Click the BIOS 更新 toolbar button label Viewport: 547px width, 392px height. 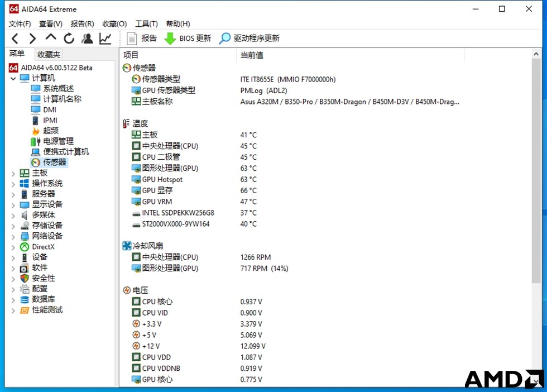pyautogui.click(x=195, y=39)
